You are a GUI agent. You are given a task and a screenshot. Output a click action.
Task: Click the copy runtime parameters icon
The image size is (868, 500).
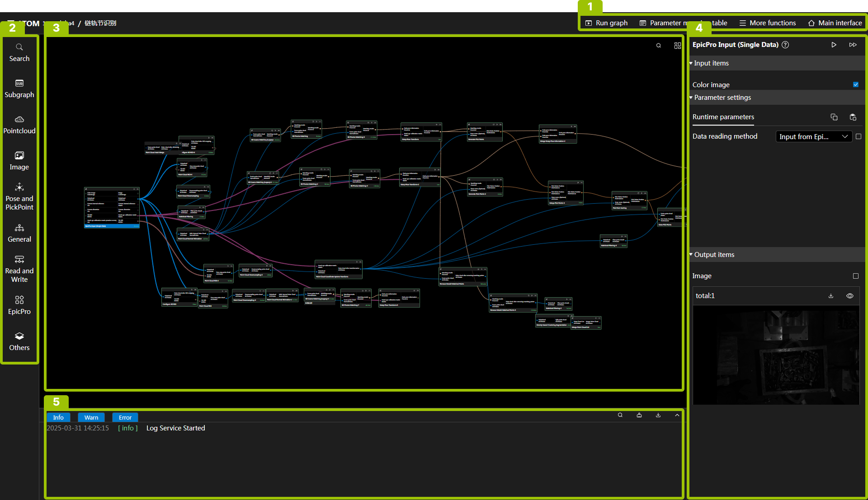tap(834, 117)
